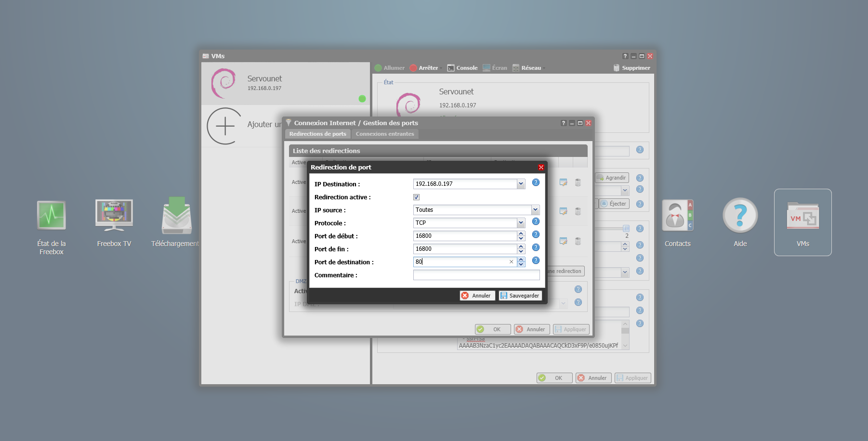Viewport: 868px width, 441px height.
Task: Open VMs desktop icon
Action: click(803, 222)
